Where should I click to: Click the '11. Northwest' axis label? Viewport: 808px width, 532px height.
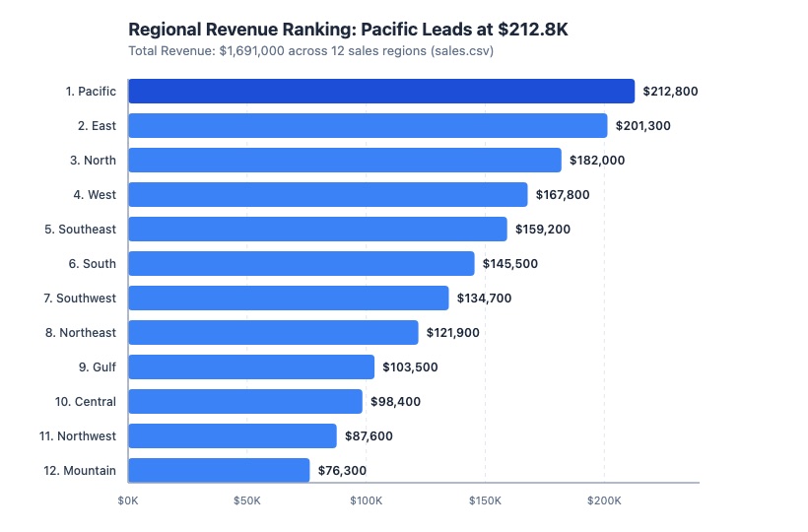click(78, 436)
